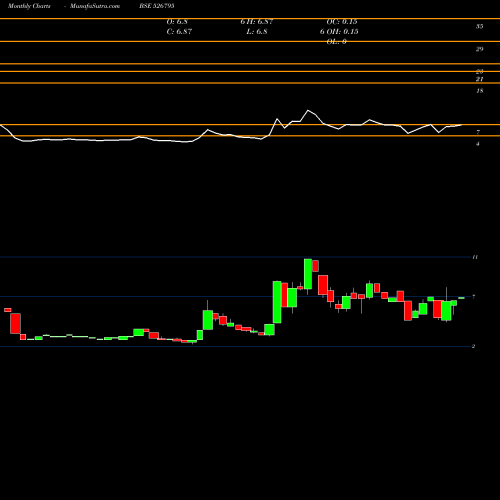500x500 pixels.
Task: Click the '29' upper axis label
Action: pyautogui.click(x=479, y=49)
